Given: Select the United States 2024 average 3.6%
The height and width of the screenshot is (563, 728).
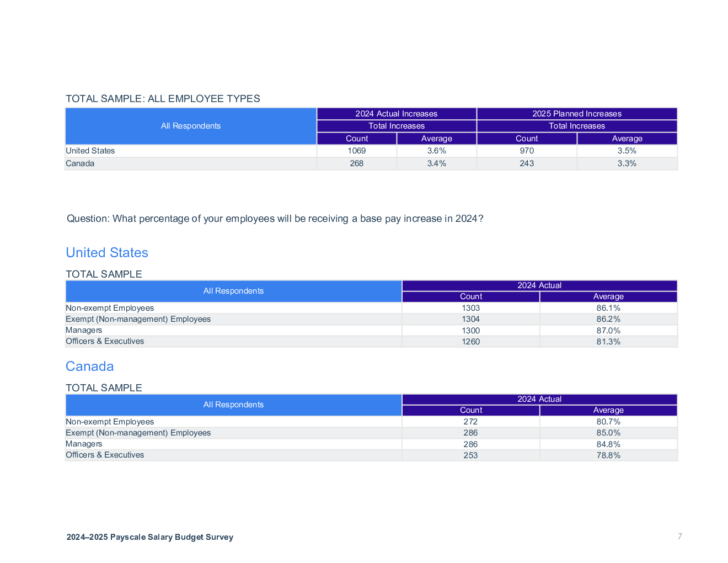Looking at the screenshot, I should pyautogui.click(x=437, y=151).
